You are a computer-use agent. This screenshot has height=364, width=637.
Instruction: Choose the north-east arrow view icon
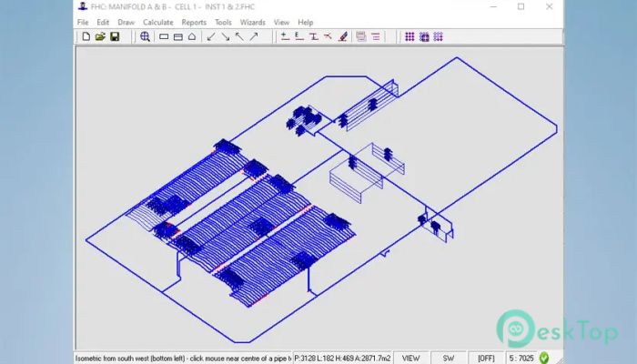click(254, 37)
